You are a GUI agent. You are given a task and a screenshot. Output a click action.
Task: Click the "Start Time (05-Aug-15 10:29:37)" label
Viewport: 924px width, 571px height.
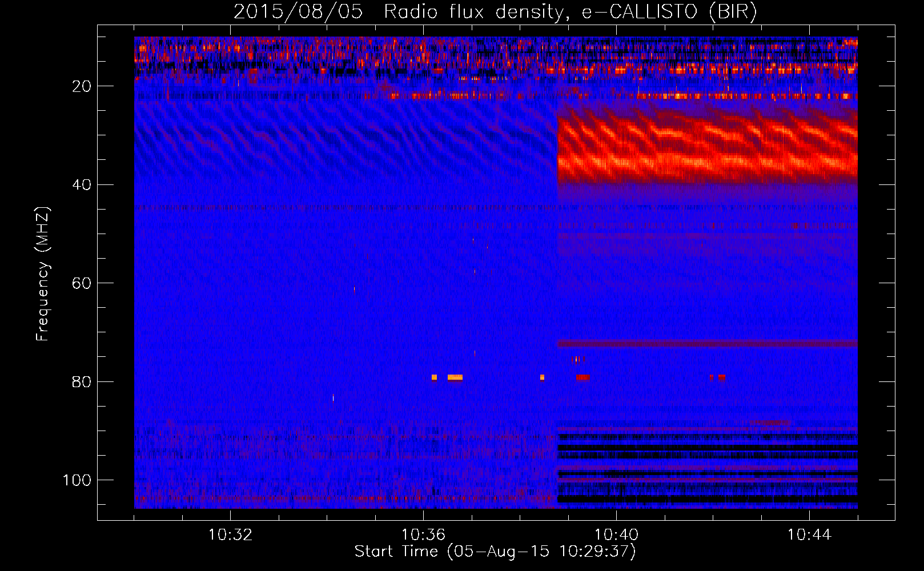[x=495, y=552]
